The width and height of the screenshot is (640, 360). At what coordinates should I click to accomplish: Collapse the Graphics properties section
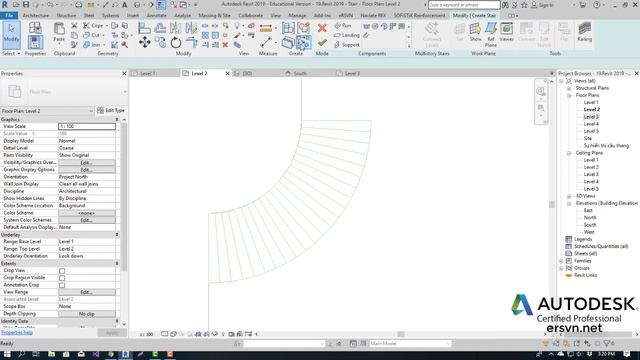(117, 120)
